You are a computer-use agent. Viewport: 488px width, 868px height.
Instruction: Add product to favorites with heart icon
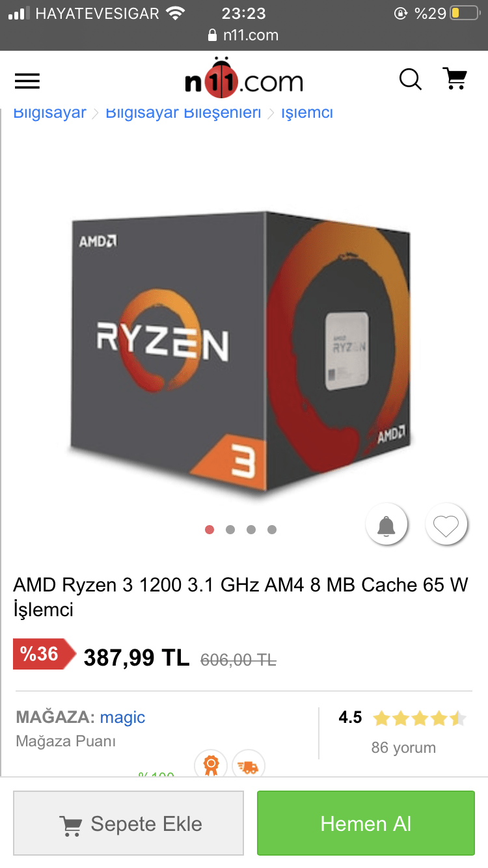point(446,524)
